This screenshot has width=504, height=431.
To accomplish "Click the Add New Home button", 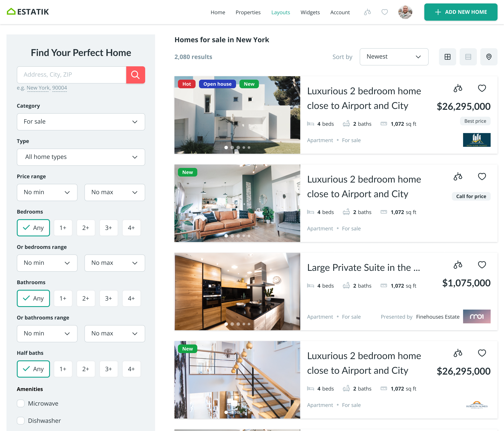I will 460,12.
